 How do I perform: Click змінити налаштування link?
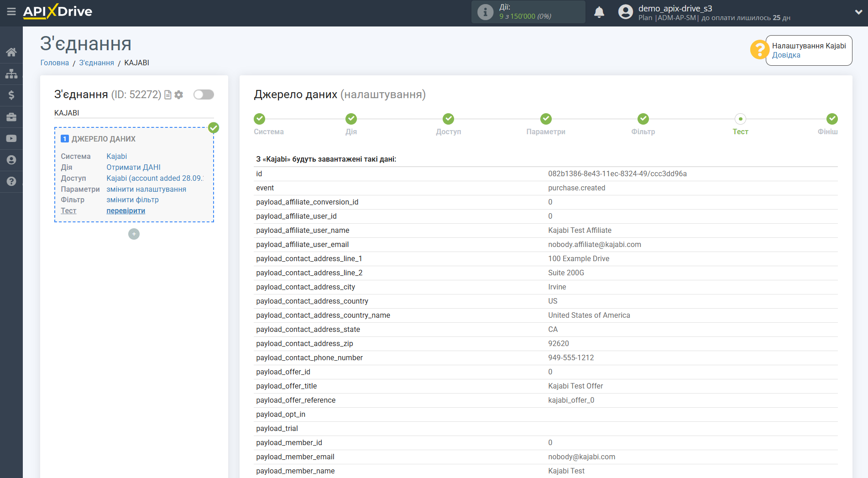tap(146, 189)
